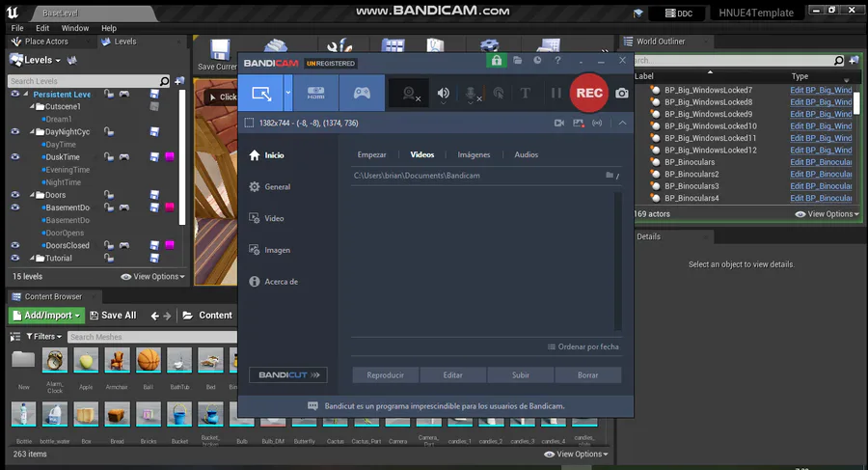The height and width of the screenshot is (470, 868).
Task: Open Levels panel View Options
Action: [x=152, y=277]
